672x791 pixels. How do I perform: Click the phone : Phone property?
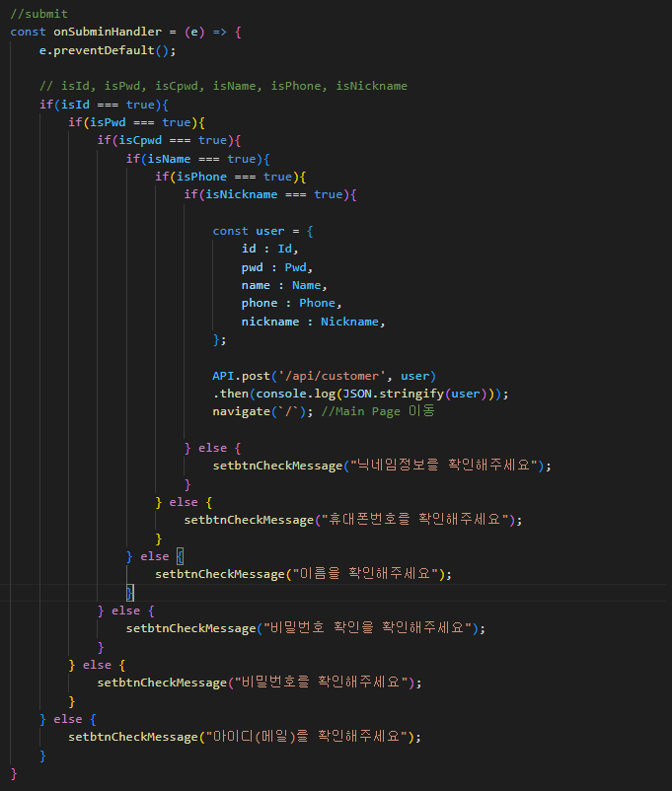click(291, 303)
